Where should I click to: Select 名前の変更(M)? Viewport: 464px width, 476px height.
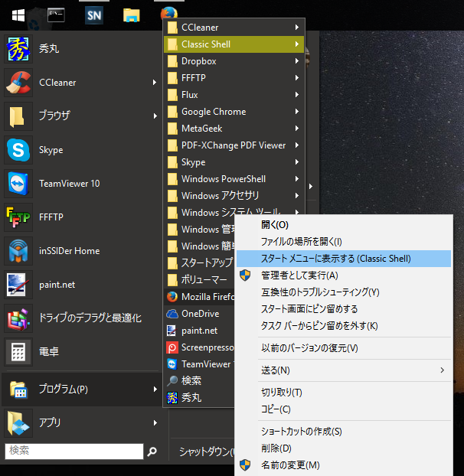(x=344, y=465)
